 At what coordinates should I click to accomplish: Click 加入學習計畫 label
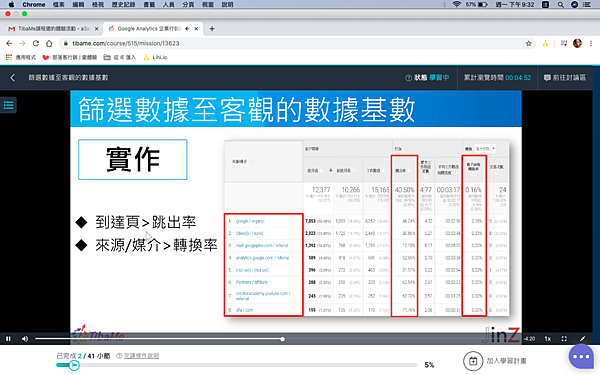(x=506, y=361)
